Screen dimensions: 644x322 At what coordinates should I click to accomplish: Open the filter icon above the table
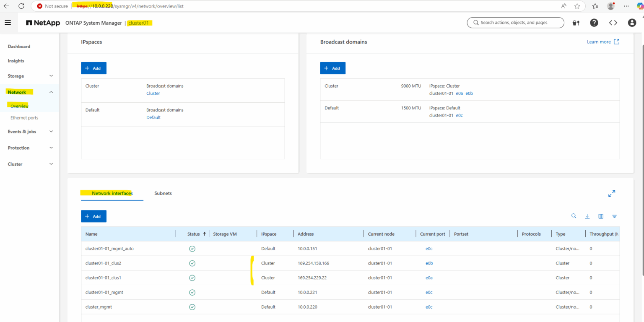pyautogui.click(x=614, y=216)
